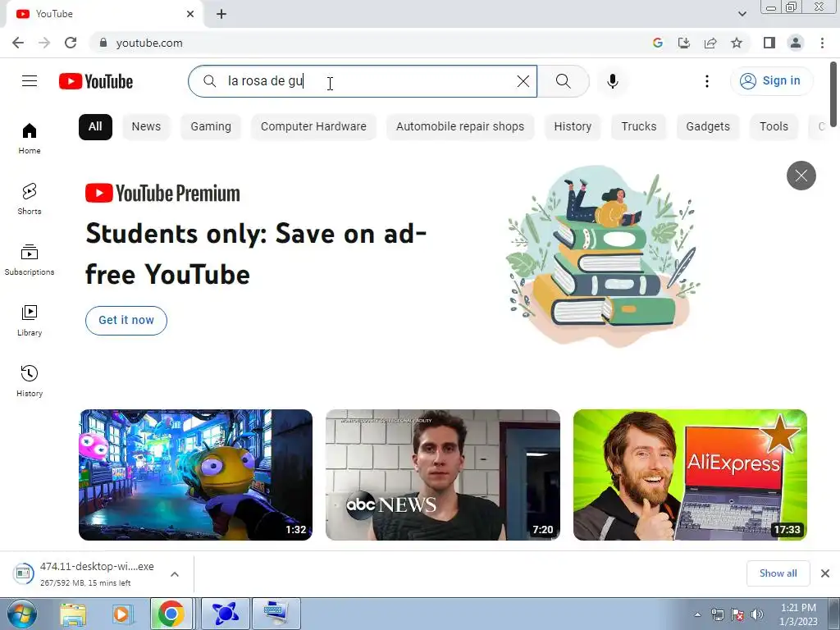Click the install app icon in address bar

[x=684, y=43]
